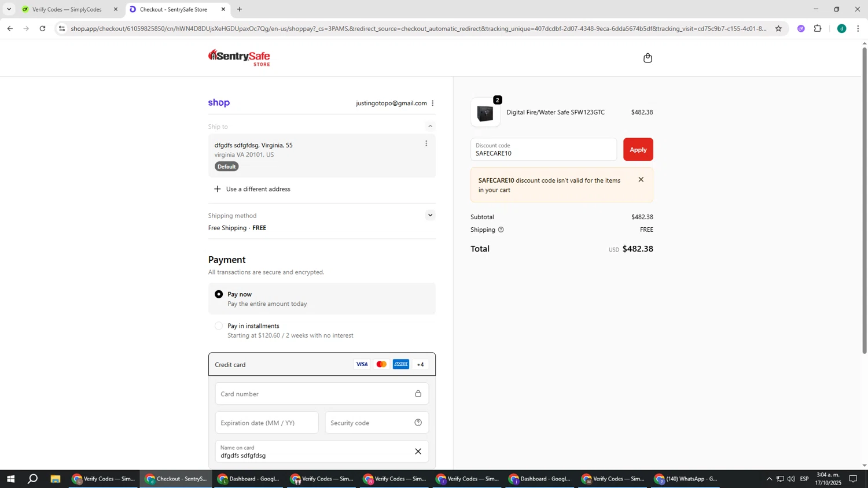Click the card number lock icon
868x488 pixels.
click(418, 394)
